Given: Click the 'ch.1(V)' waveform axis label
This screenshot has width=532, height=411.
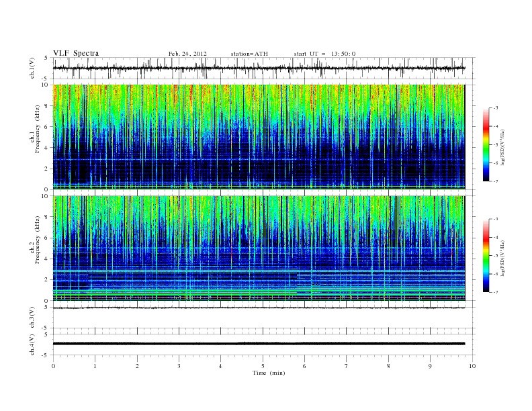Looking at the screenshot, I should pos(32,68).
